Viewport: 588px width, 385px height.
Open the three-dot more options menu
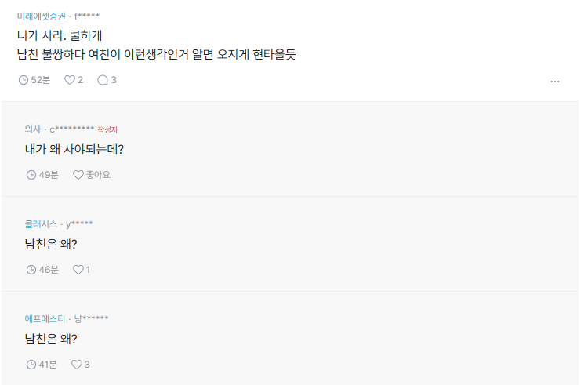click(555, 82)
